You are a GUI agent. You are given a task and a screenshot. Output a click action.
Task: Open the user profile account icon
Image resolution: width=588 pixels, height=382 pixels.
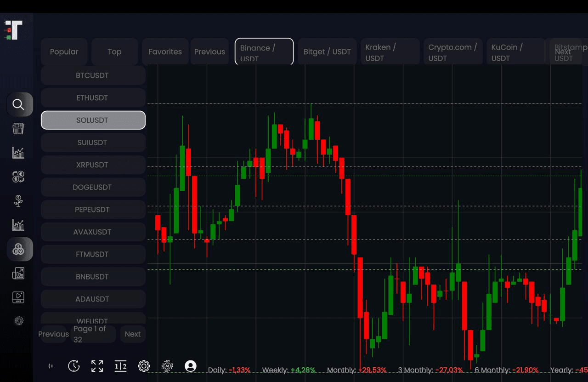click(x=190, y=366)
